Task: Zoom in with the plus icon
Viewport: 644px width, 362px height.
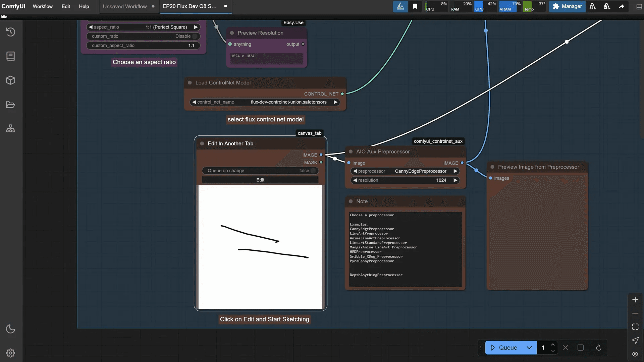Action: (x=635, y=300)
